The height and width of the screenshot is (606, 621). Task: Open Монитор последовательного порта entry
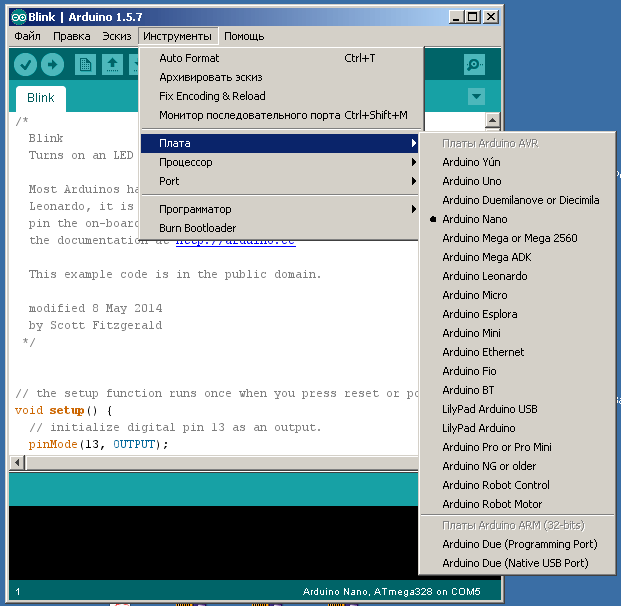pyautogui.click(x=280, y=115)
